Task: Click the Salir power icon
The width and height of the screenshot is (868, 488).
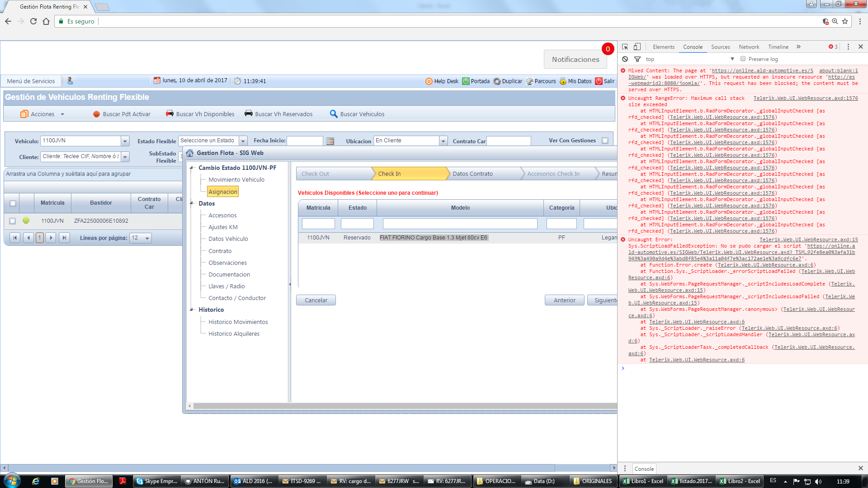Action: point(599,81)
